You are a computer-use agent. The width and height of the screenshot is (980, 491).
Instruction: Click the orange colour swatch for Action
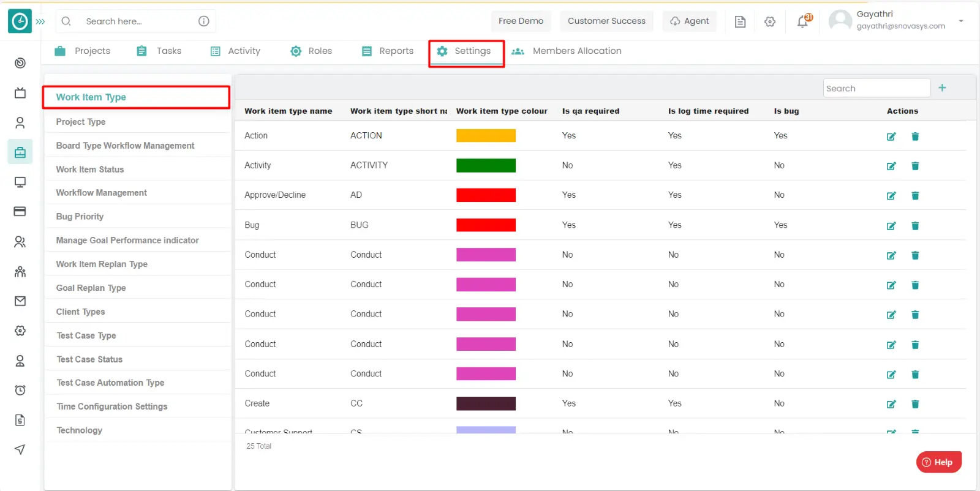click(x=486, y=135)
